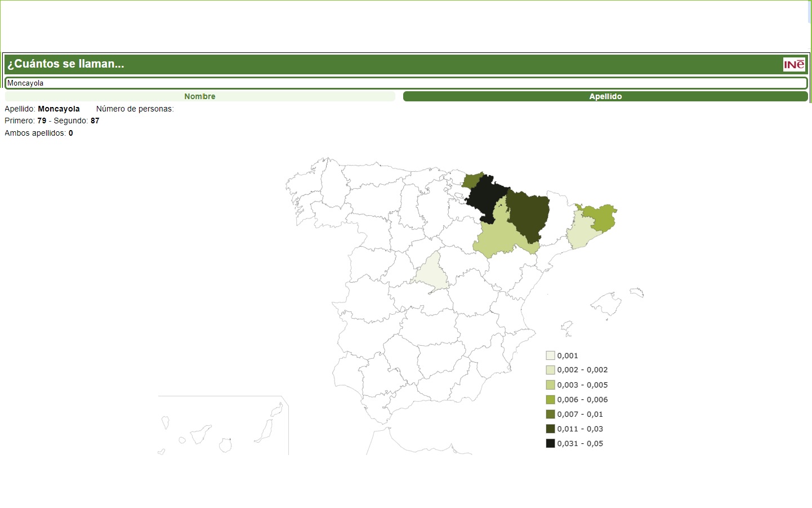Switch to the Nombre tab

click(x=200, y=96)
